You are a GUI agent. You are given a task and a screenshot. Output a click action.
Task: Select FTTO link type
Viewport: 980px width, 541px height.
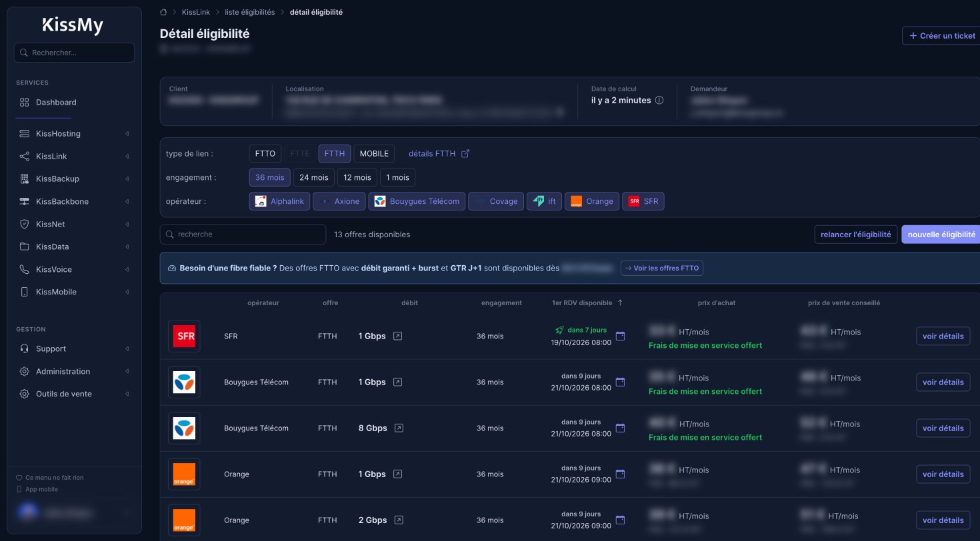[265, 154]
